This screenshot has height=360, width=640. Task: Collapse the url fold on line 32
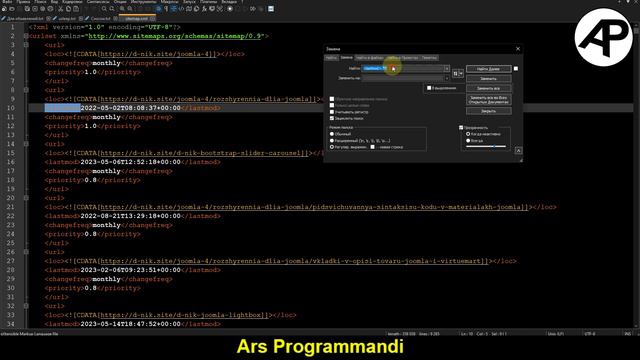tap(26, 306)
